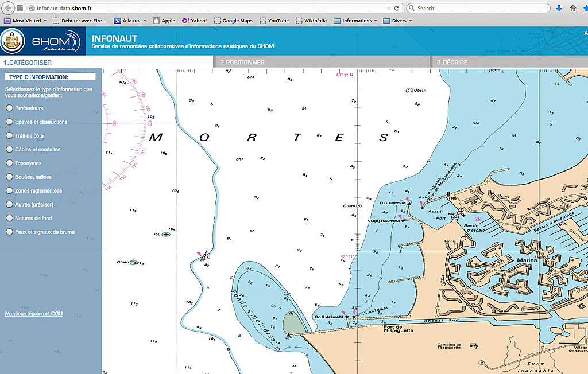Click the TYPE D'INFORMATION: heading

pos(51,77)
